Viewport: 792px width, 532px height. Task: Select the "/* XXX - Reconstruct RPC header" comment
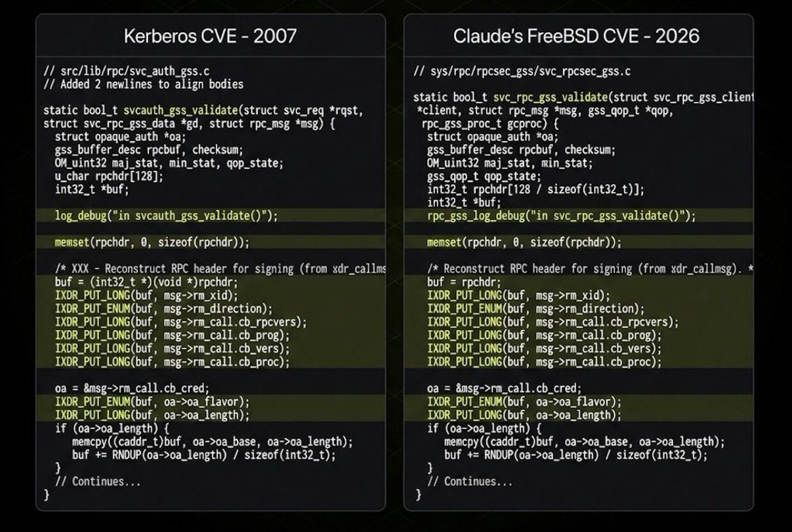pyautogui.click(x=220, y=269)
